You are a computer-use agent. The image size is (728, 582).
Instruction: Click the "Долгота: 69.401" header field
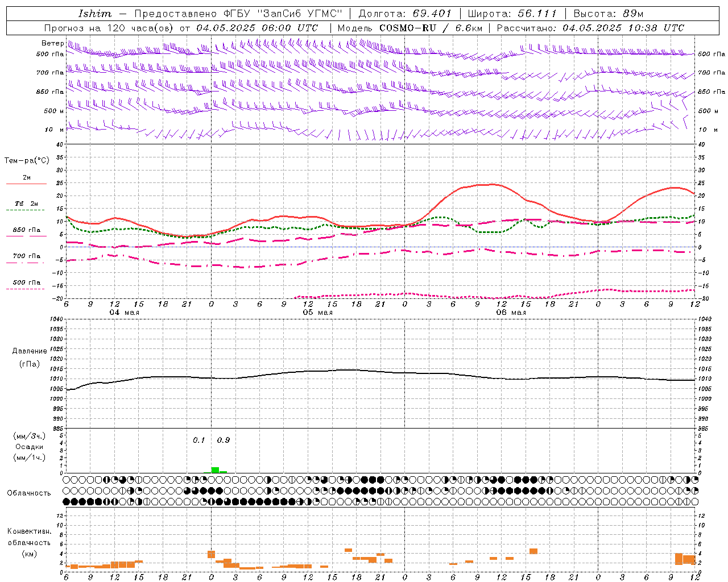click(404, 14)
